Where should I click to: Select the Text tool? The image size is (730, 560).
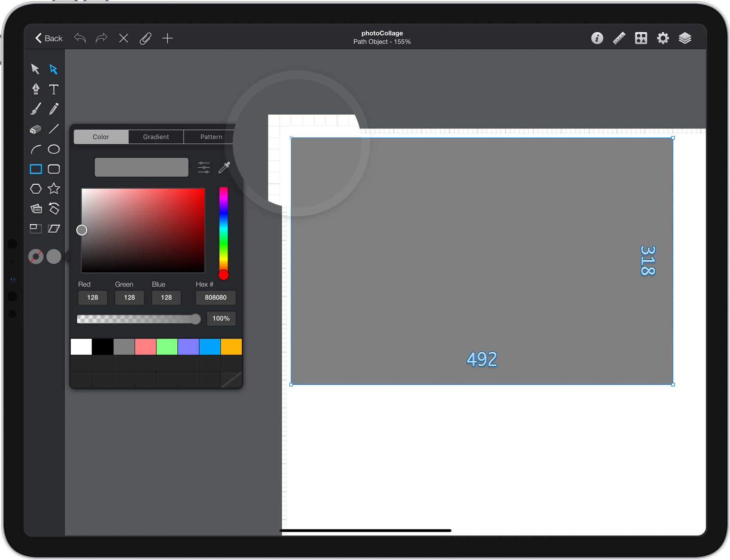[x=54, y=89]
